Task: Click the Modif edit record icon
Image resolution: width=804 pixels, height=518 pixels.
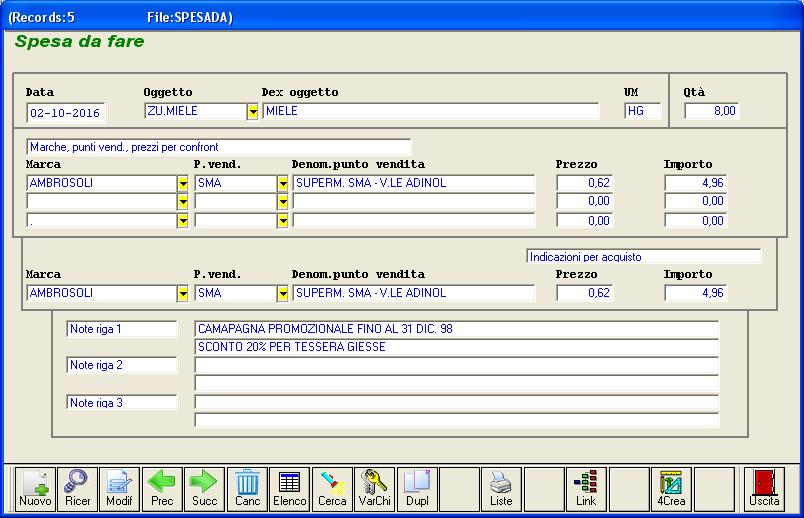Action: pos(119,489)
